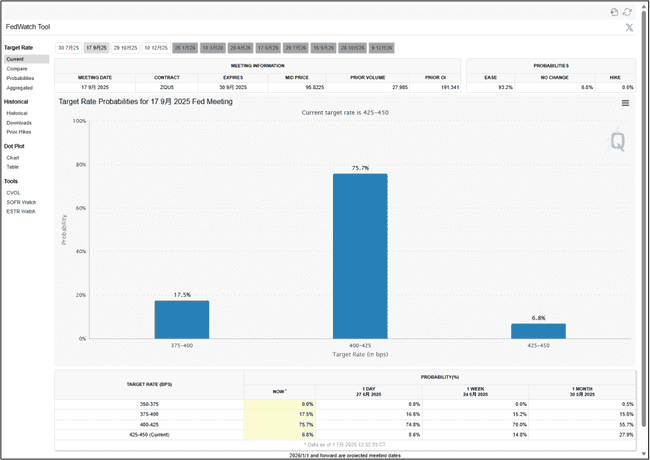
Task: Pick the 29 7月26 meeting tab
Action: pyautogui.click(x=296, y=48)
